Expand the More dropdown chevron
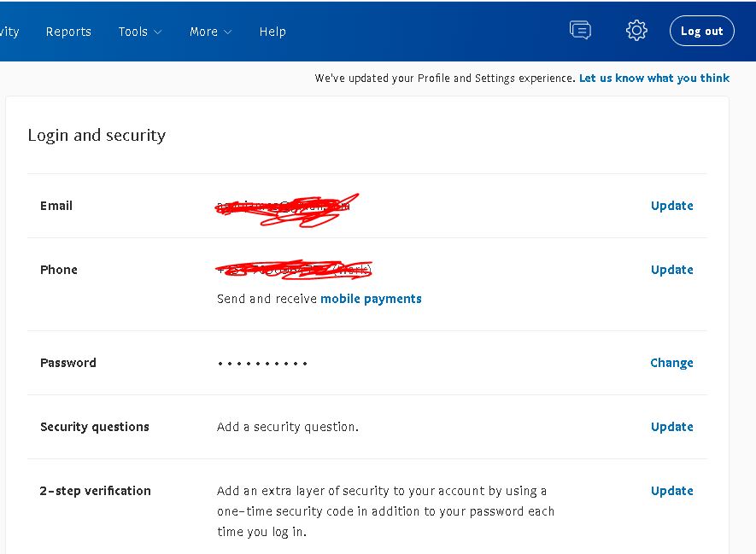Screen dimensions: 756x554 click(227, 32)
